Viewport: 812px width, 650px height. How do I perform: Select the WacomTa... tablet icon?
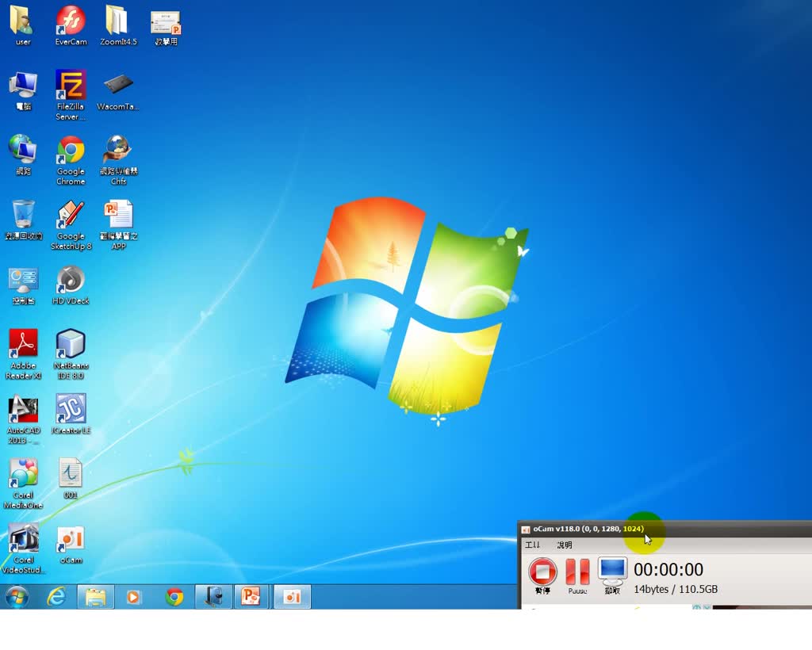tap(118, 91)
